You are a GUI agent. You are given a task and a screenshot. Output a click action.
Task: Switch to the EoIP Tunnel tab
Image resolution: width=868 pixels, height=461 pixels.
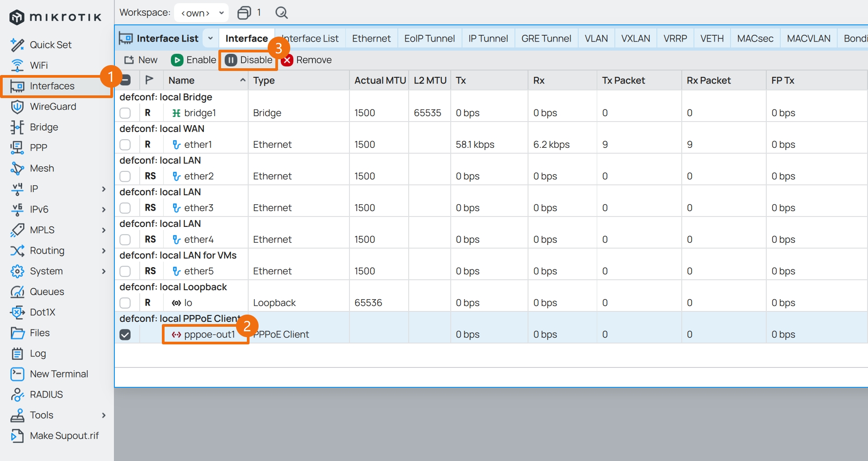[x=429, y=38]
